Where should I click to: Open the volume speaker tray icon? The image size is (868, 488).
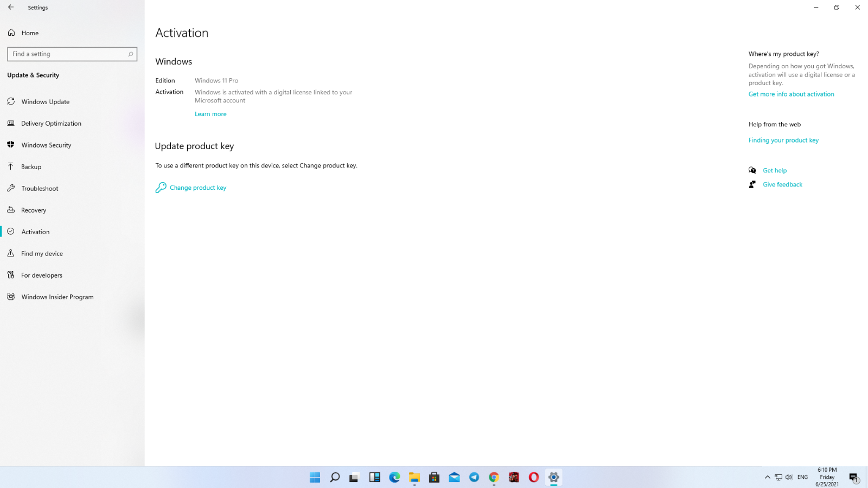[789, 477]
